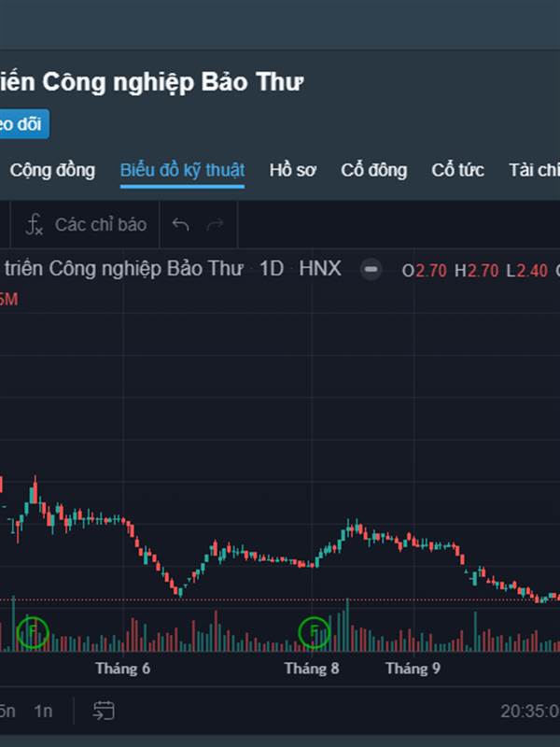
Task: Click the green F event marker left of Tháng 6
Action: [33, 632]
